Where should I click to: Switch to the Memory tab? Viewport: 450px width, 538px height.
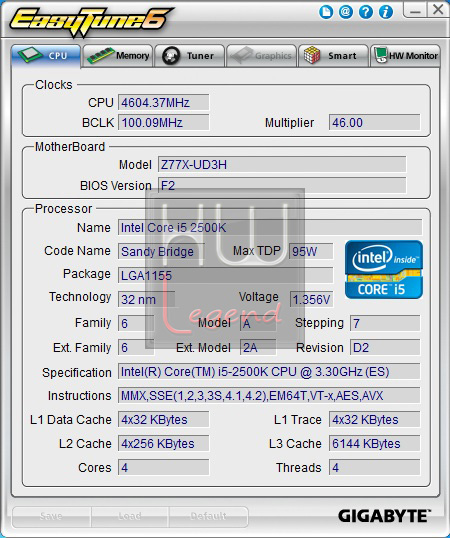118,56
